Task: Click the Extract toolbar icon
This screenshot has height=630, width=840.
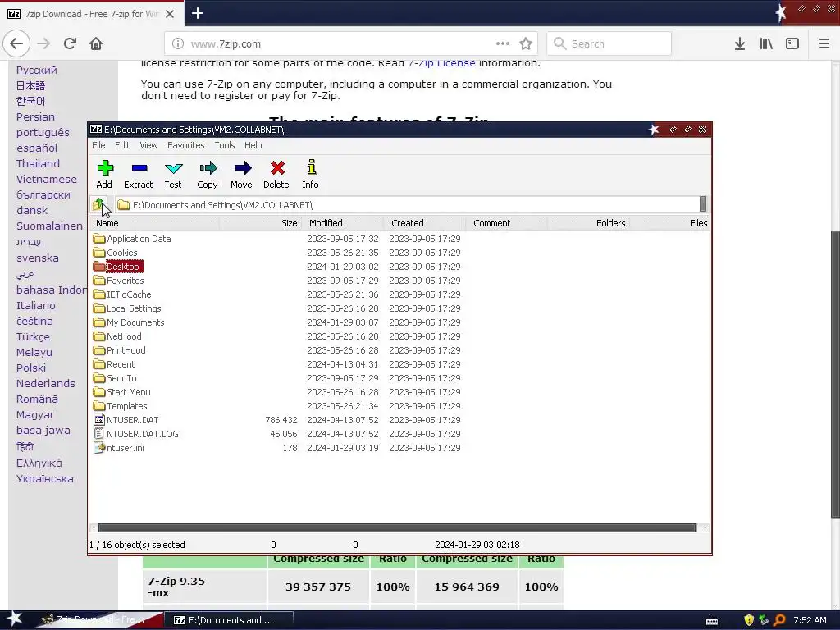Action: (138, 174)
